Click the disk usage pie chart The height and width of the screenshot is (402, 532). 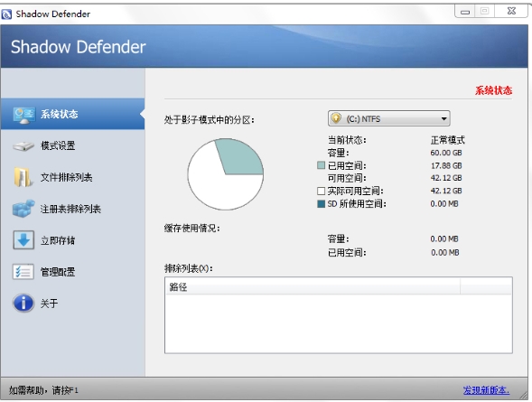pos(225,174)
